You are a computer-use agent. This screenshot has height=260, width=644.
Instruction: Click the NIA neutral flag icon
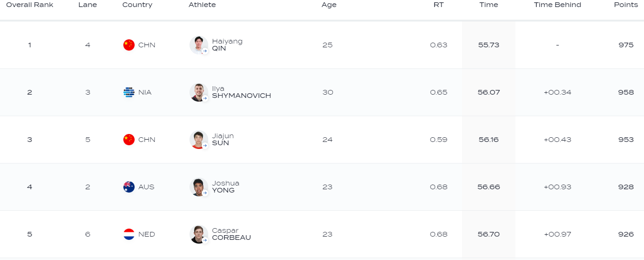(129, 92)
